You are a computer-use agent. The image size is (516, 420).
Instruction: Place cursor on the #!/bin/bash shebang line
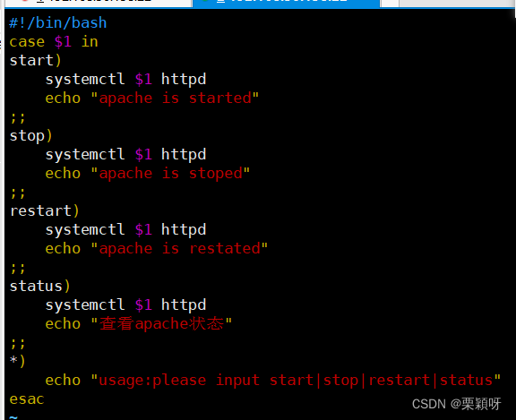pyautogui.click(x=58, y=23)
